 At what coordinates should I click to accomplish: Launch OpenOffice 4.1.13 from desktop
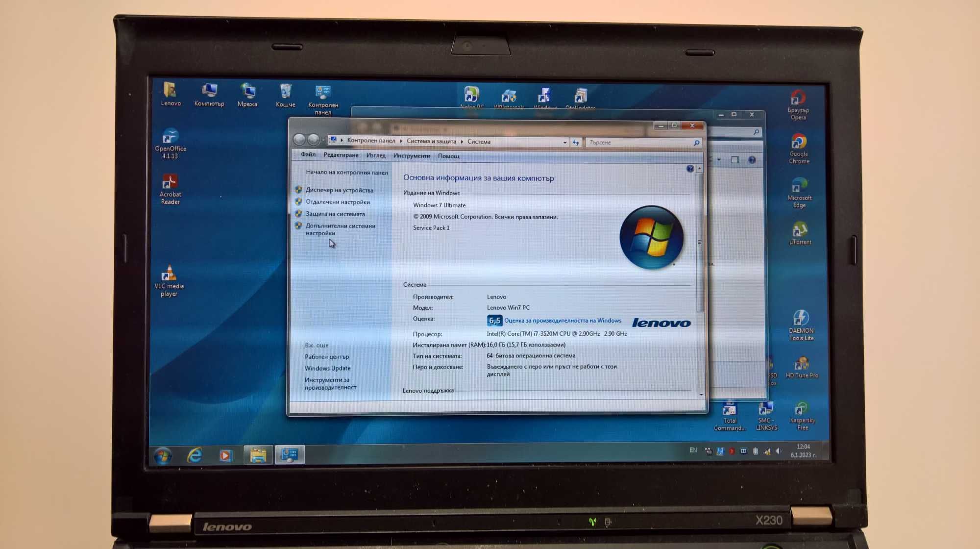coord(171,143)
